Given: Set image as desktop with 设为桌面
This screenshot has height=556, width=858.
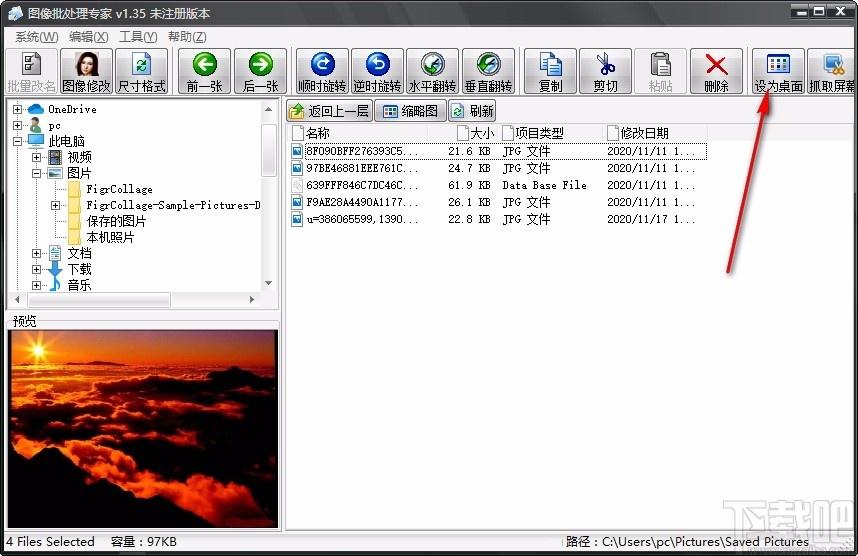Looking at the screenshot, I should [x=778, y=71].
